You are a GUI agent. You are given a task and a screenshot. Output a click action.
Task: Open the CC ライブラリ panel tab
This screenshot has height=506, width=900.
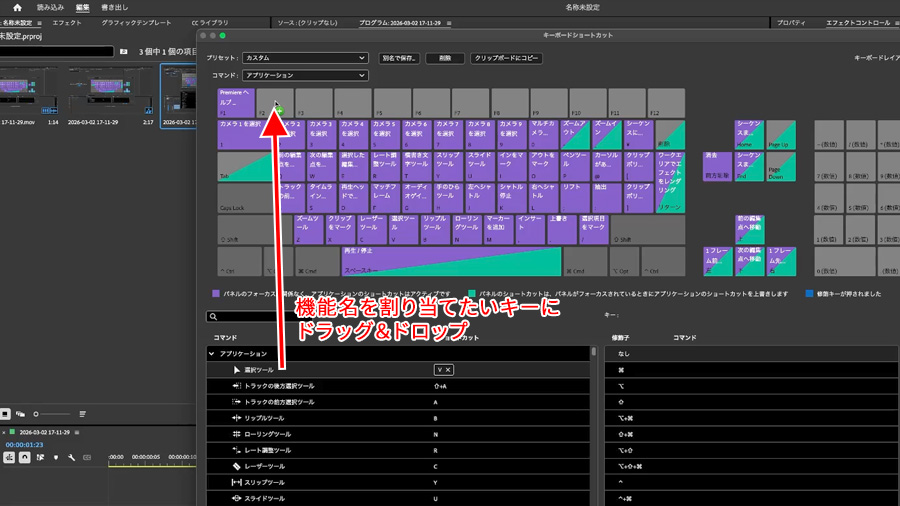tap(210, 23)
